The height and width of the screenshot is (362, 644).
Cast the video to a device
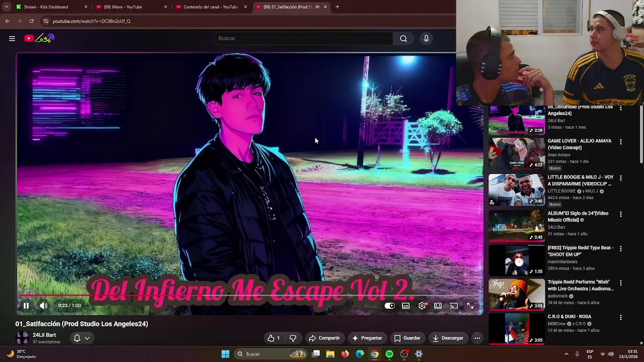[454, 306]
